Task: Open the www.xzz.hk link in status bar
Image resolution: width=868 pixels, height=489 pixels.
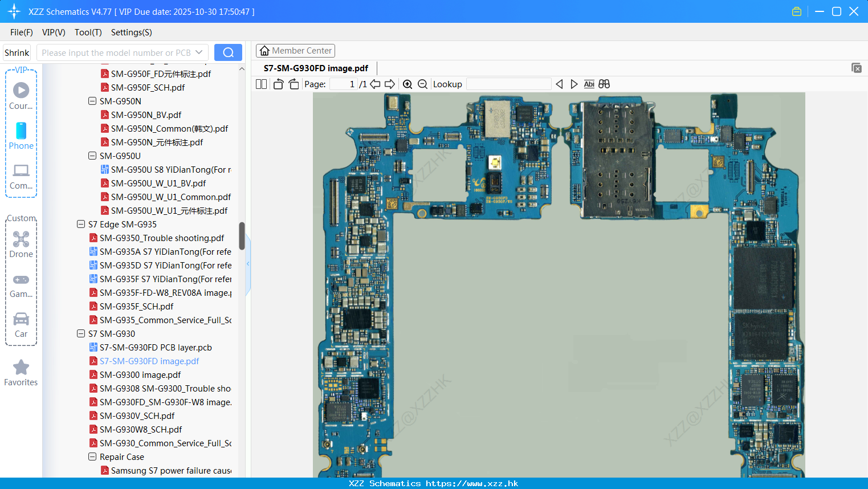Action: (472, 483)
